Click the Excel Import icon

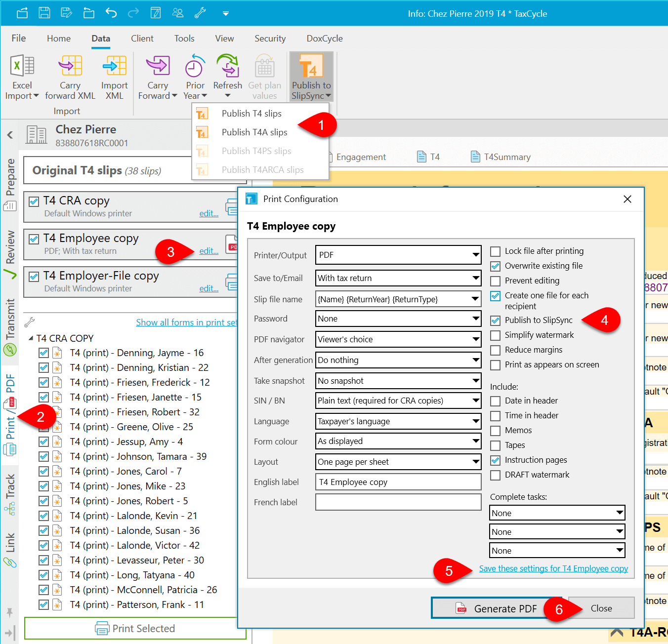[x=22, y=66]
